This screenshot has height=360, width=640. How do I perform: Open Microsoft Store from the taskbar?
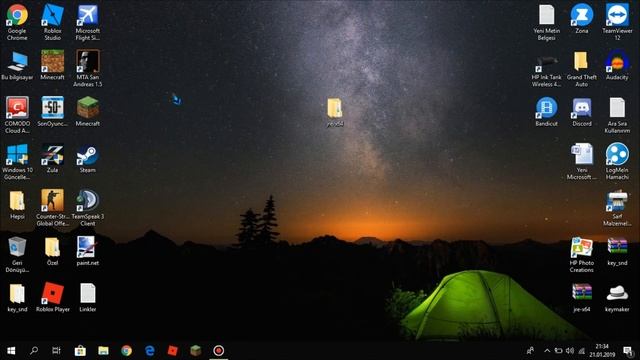80,351
